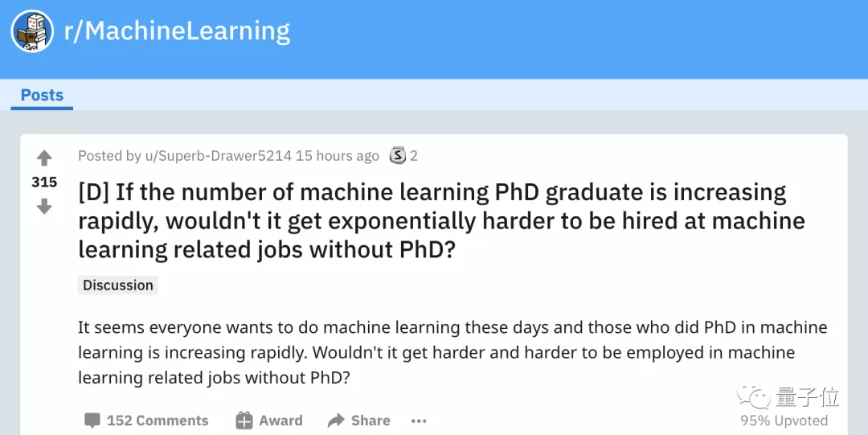
Task: Click the Share arrow icon
Action: click(336, 421)
